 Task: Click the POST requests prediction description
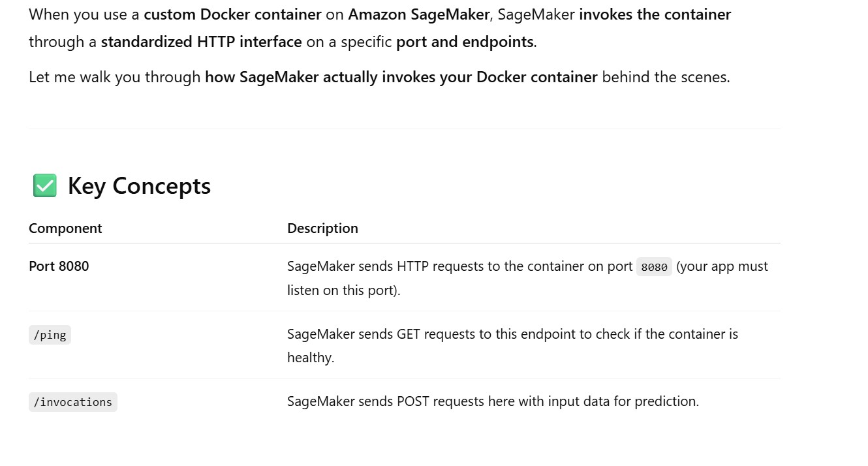[493, 401]
